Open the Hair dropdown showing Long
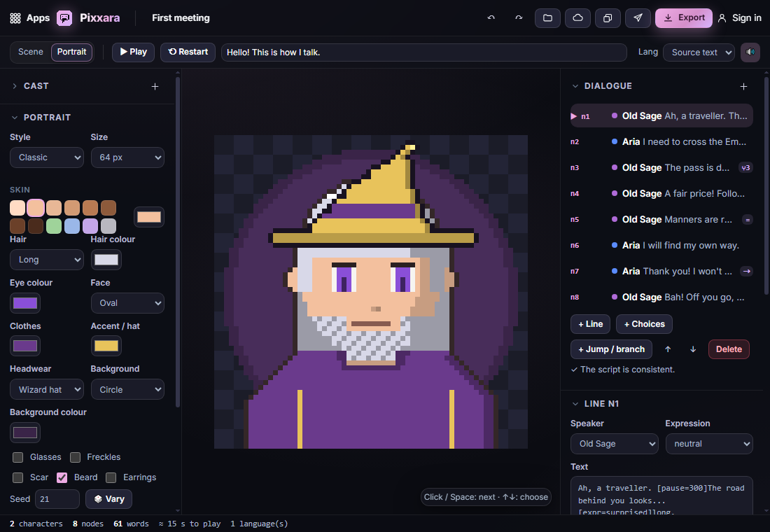The height and width of the screenshot is (532, 770). [47, 260]
